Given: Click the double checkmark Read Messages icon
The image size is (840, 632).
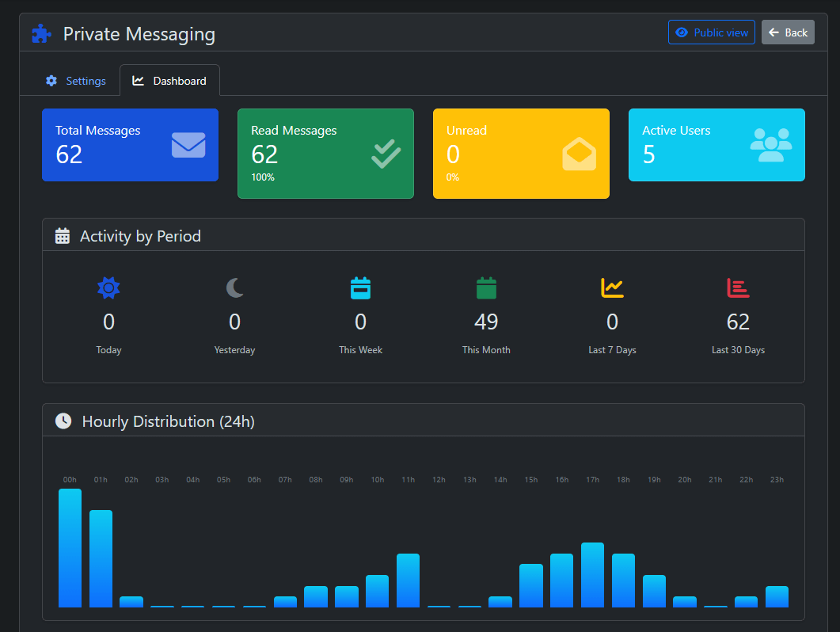Looking at the screenshot, I should pyautogui.click(x=386, y=154).
